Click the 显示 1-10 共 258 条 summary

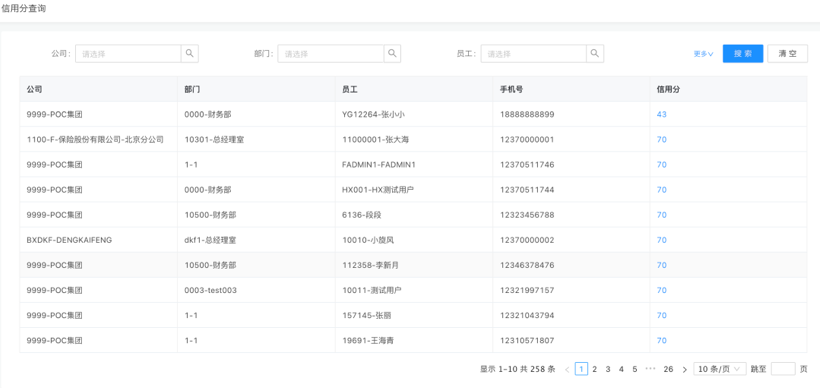[518, 369]
